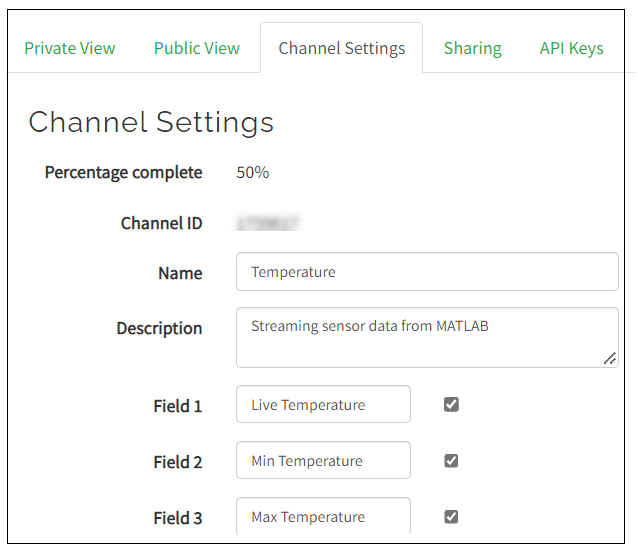Go to the Sharing tab
Screen dimensions: 638x554
point(473,48)
